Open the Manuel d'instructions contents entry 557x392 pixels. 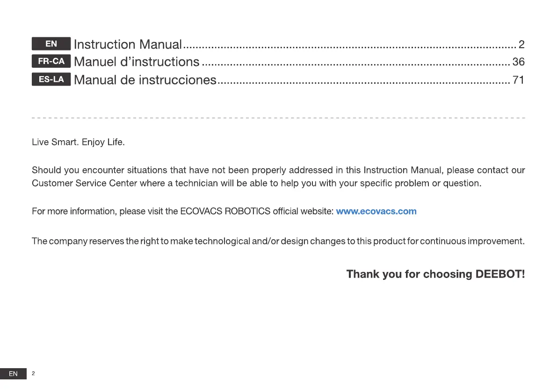[137, 62]
